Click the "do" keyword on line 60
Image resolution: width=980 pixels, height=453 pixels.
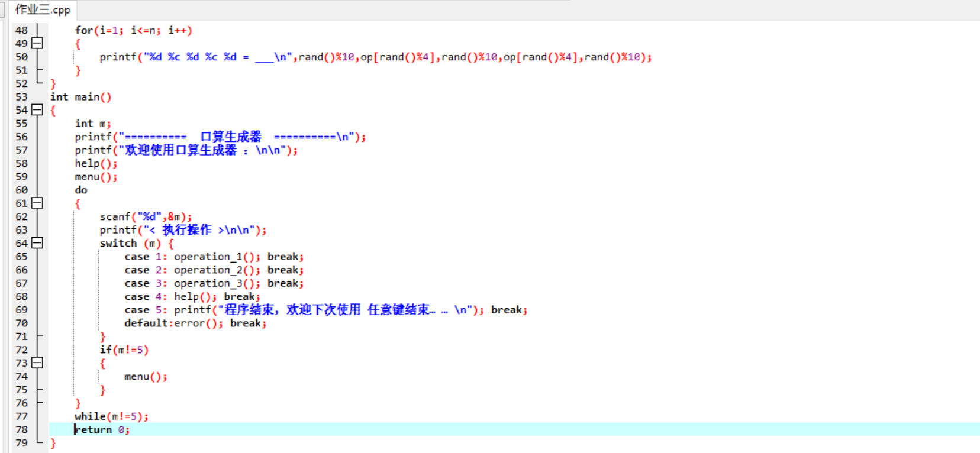[x=81, y=190]
